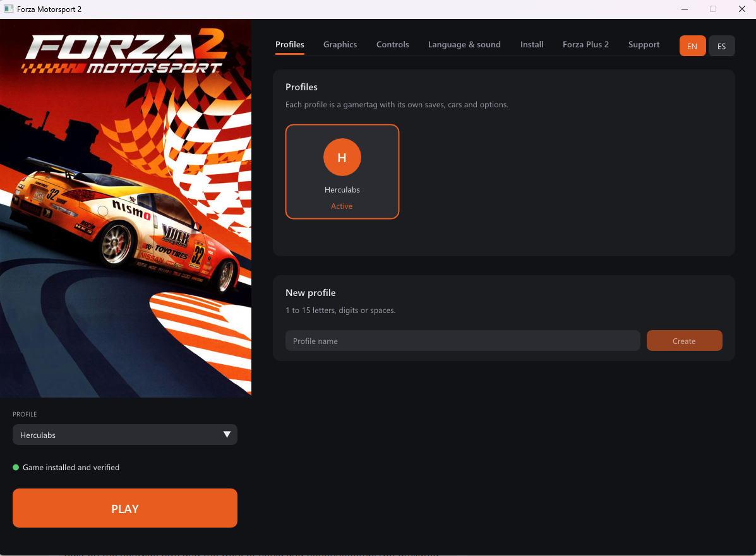Click the 'Game installed and verified' text

[71, 468]
